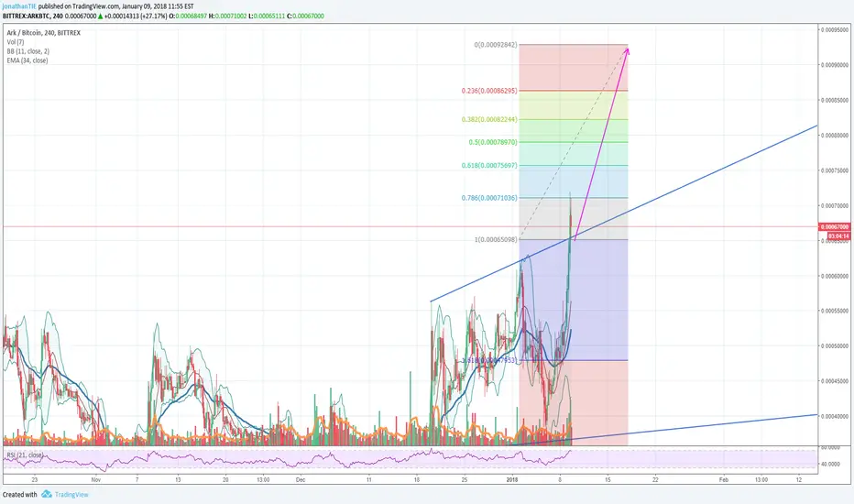Click the Nov date marker on time axis
Viewport: 854px width, 504px height.
[x=96, y=480]
